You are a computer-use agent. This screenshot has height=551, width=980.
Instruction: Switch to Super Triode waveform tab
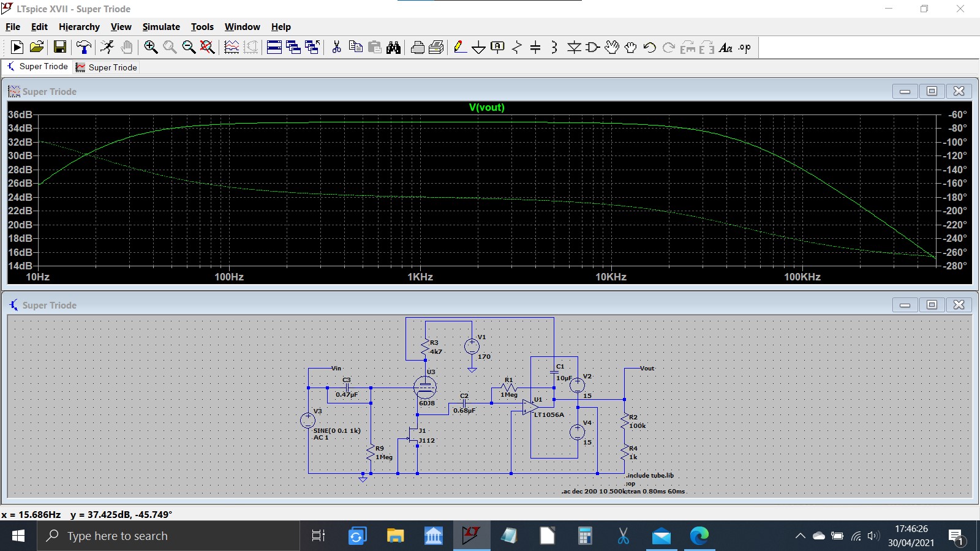tap(107, 67)
